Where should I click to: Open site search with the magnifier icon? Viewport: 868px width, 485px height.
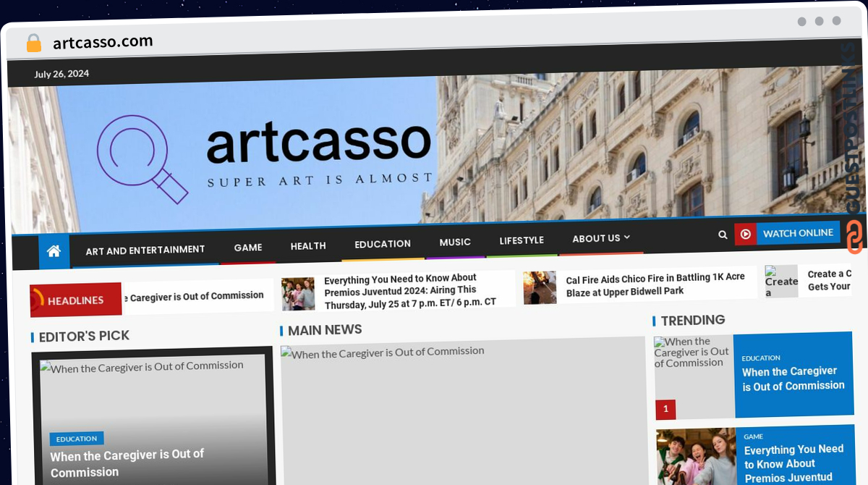pyautogui.click(x=723, y=235)
